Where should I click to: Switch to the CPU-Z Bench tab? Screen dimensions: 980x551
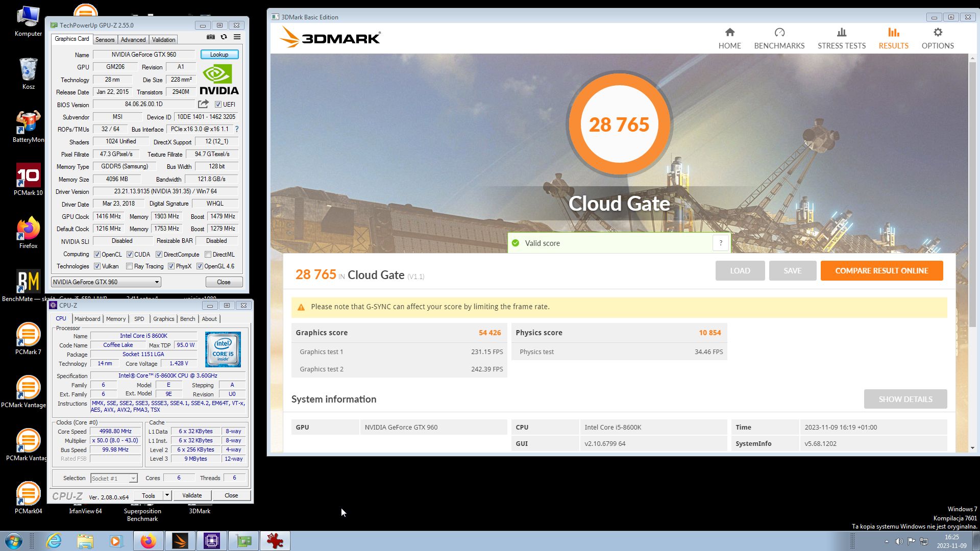[x=187, y=319]
